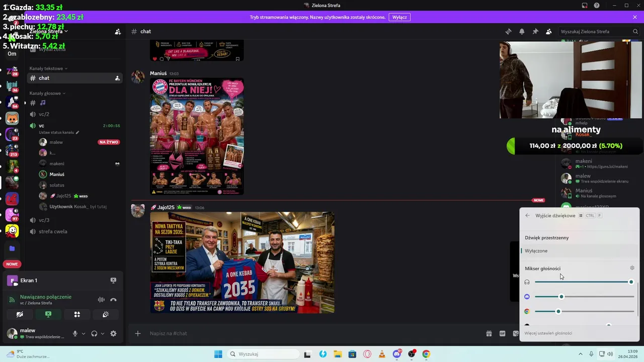Screen dimensions: 644x362
Task: Click Maniuś username in chat message
Action: pos(158,73)
